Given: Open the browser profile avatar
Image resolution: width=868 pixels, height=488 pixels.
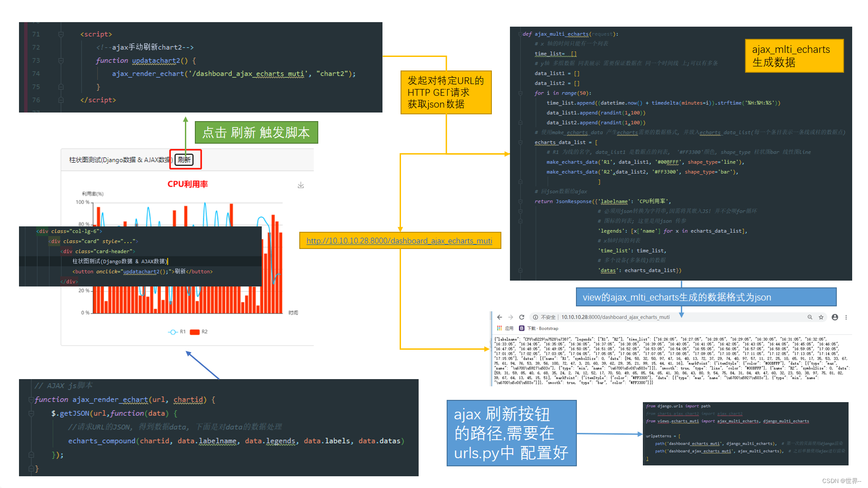Looking at the screenshot, I should click(835, 317).
